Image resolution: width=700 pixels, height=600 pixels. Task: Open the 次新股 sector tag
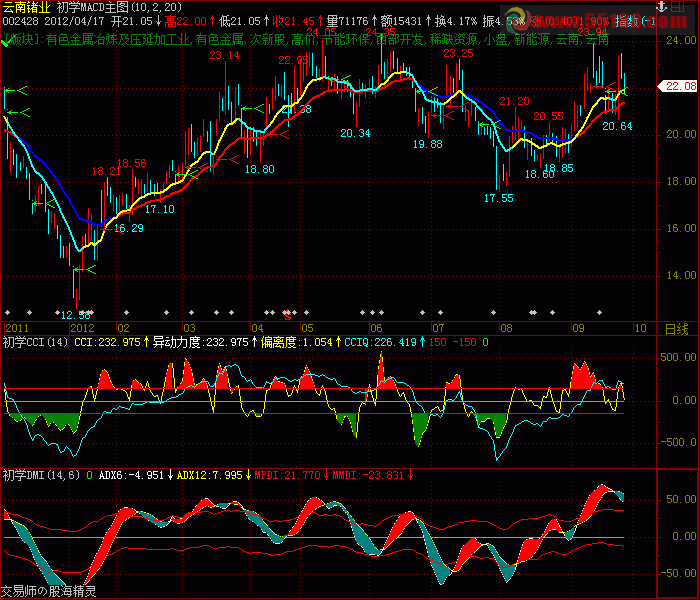(x=267, y=40)
